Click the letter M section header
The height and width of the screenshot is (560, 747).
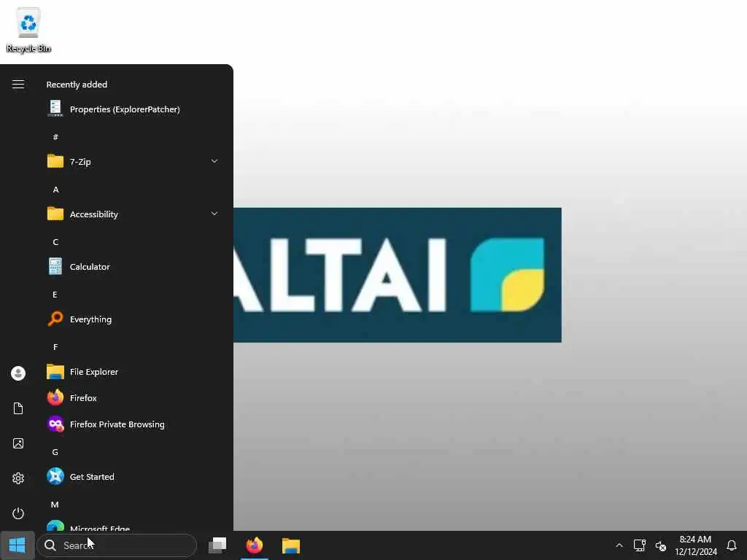tap(55, 505)
